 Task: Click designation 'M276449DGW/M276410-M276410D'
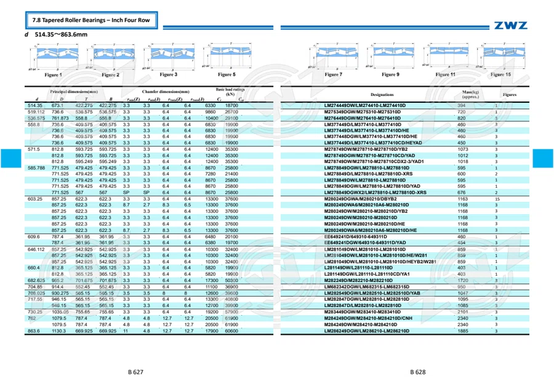click(x=363, y=118)
